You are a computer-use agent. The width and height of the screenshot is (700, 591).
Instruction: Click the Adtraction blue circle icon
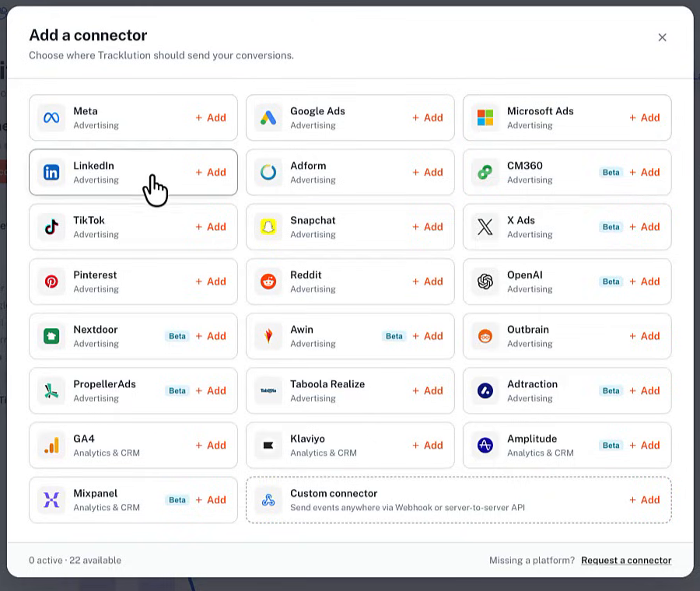pos(485,391)
